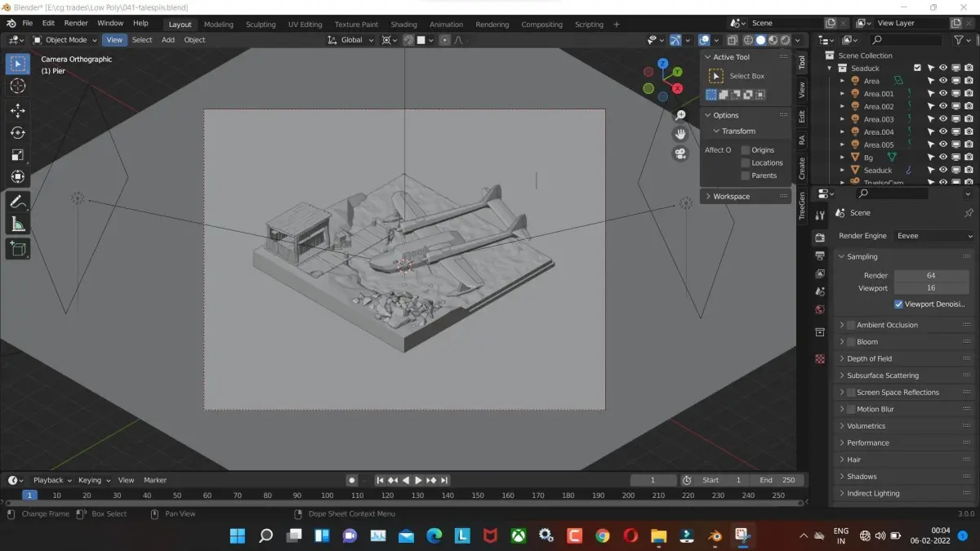
Task: Click the viewport zoom magnifier icon
Action: pyautogui.click(x=680, y=116)
